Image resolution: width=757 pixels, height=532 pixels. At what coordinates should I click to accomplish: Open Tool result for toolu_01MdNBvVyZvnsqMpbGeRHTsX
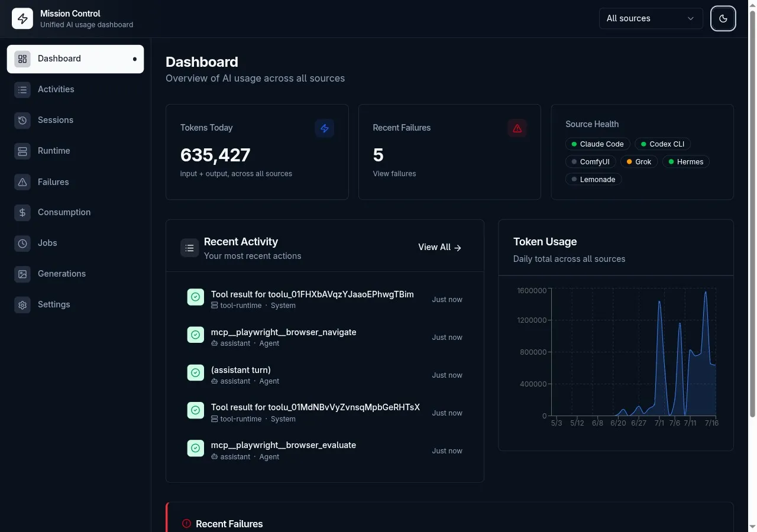pyautogui.click(x=315, y=407)
